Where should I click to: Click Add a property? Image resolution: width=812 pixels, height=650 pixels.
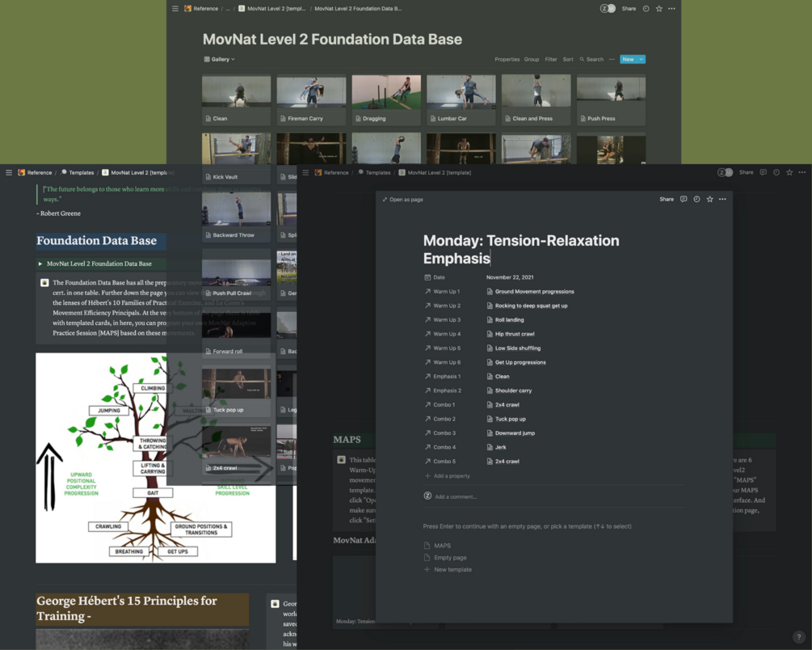tap(448, 476)
